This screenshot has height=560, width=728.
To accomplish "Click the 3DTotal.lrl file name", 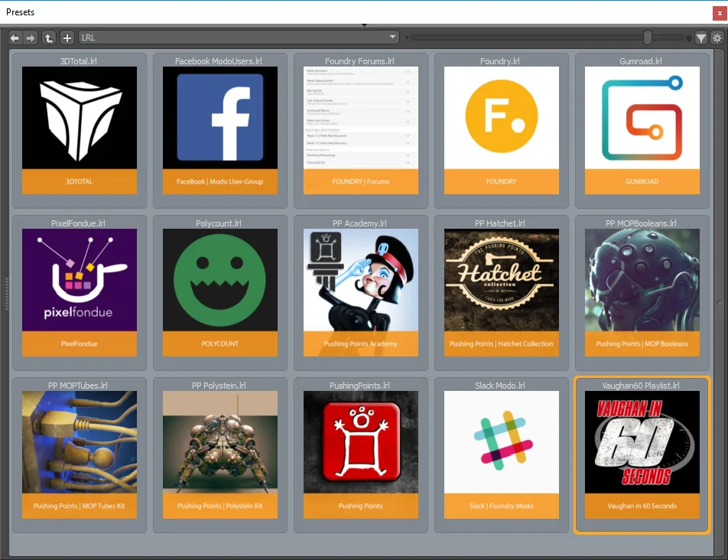I will tap(79, 61).
